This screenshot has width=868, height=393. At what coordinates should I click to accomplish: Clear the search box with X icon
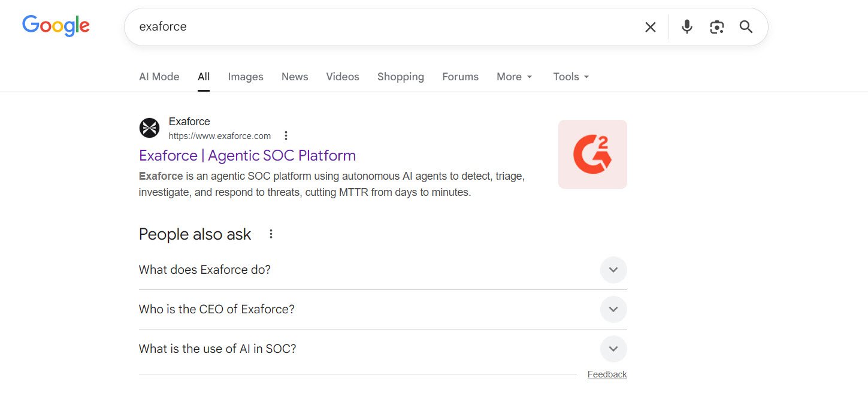click(650, 27)
